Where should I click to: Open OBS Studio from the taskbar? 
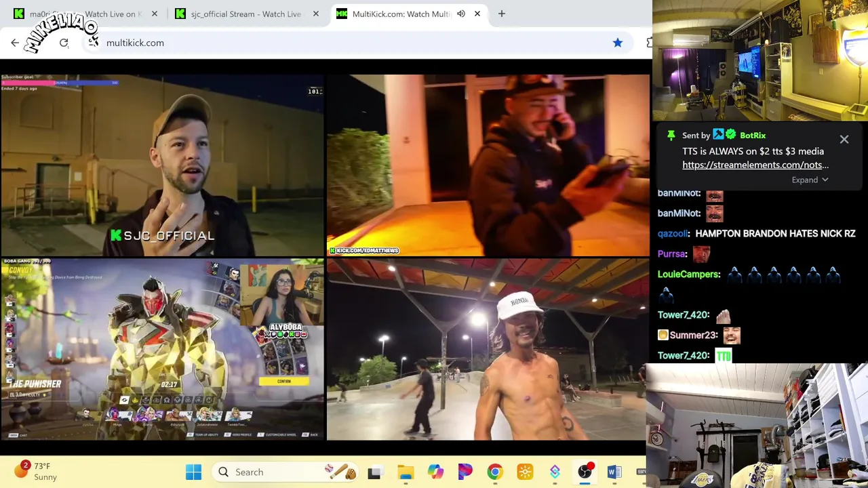[585, 472]
